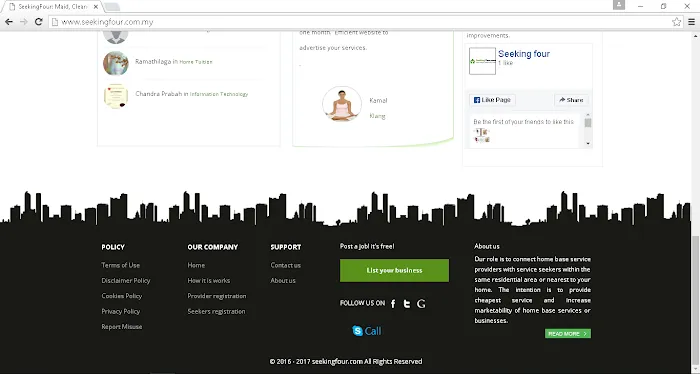The height and width of the screenshot is (374, 700).
Task: Open About us link under Support
Action: pyautogui.click(x=283, y=281)
